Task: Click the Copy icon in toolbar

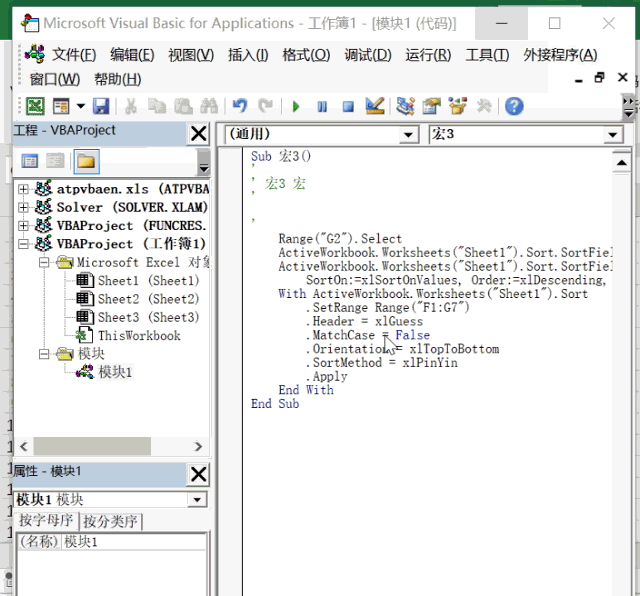Action: pos(157,107)
